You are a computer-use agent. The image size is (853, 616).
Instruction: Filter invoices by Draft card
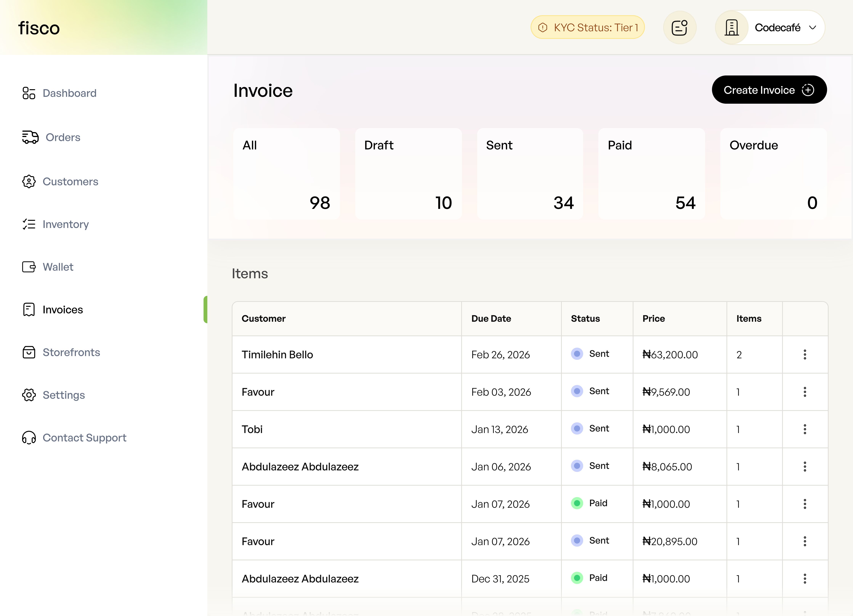[x=408, y=173]
